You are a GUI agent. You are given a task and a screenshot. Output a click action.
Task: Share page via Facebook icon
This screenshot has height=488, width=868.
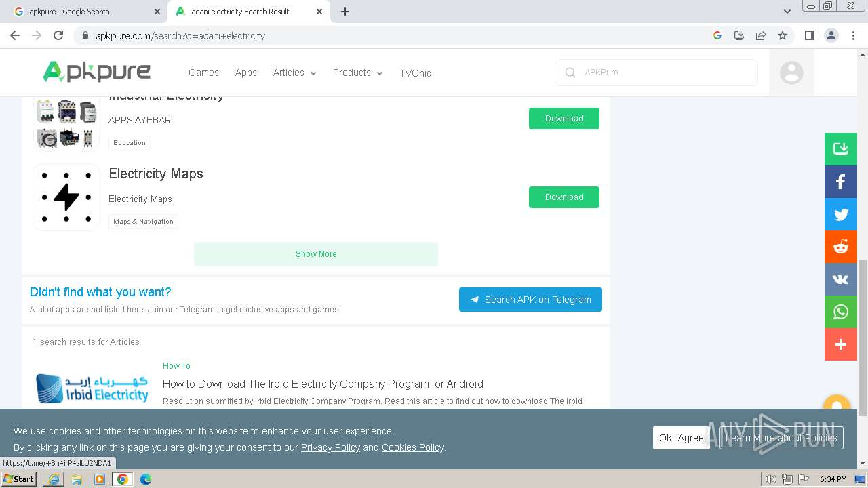tap(841, 182)
